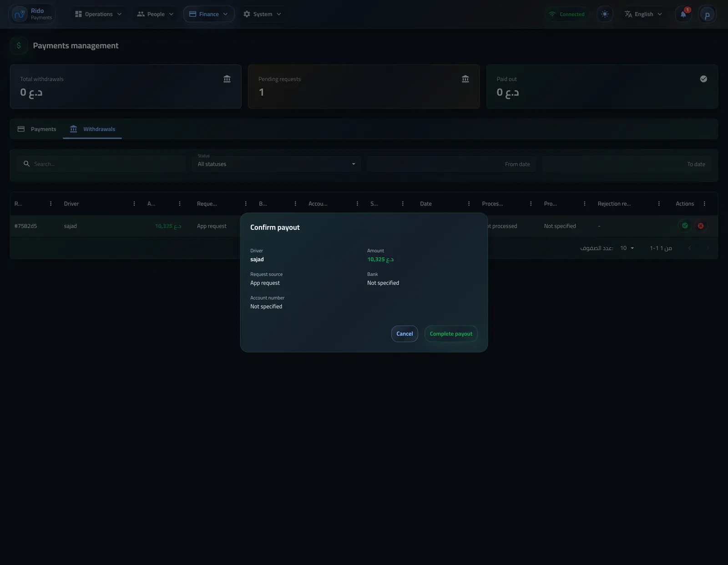Click the App request table cell
The image size is (728, 565).
tap(212, 226)
